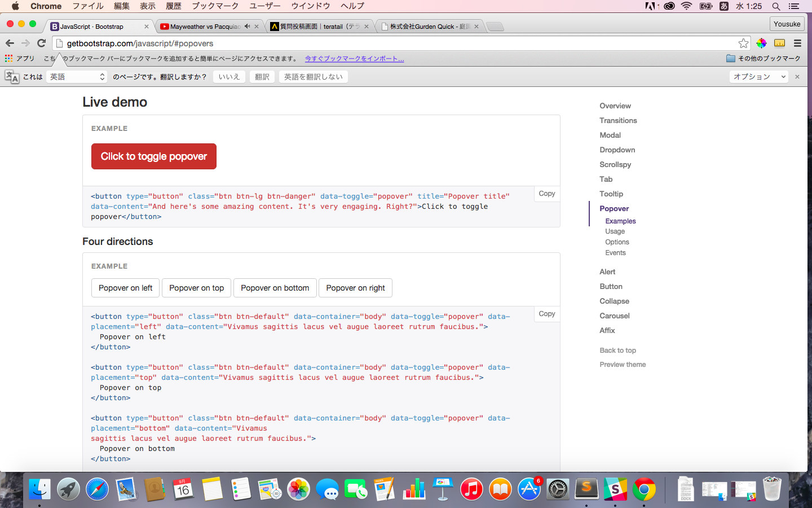The width and height of the screenshot is (812, 508).
Task: Click the Popover on left button
Action: 125,288
